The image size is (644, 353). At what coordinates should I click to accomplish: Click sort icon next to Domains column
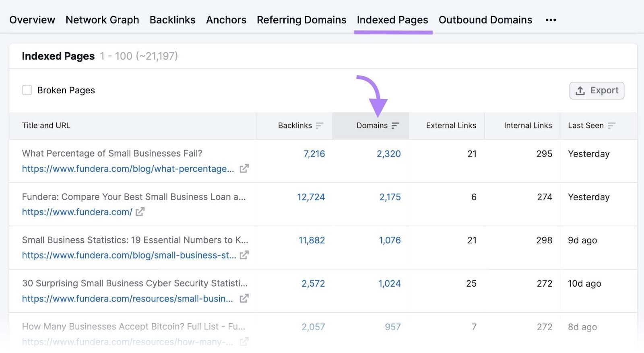click(x=395, y=126)
